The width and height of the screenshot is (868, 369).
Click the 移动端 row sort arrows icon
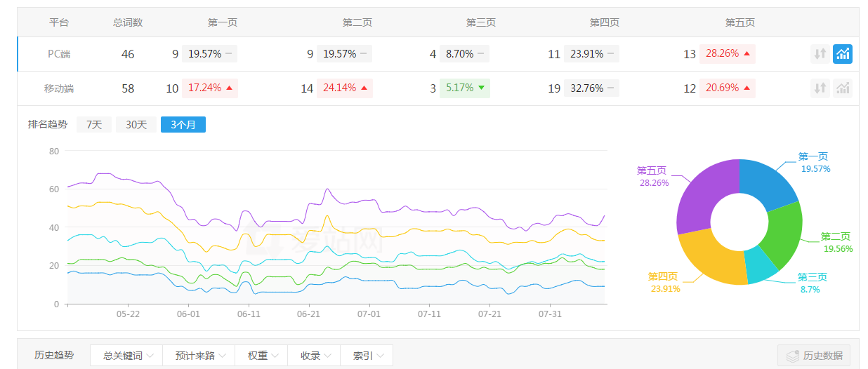pyautogui.click(x=820, y=88)
